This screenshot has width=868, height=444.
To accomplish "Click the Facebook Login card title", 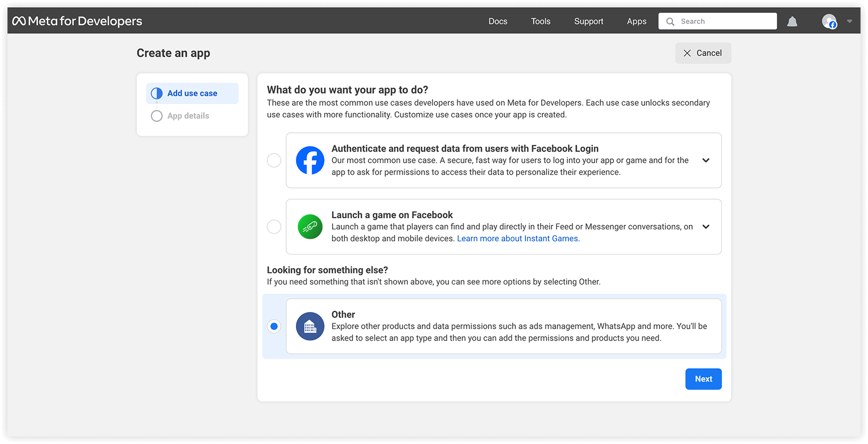I will [465, 148].
